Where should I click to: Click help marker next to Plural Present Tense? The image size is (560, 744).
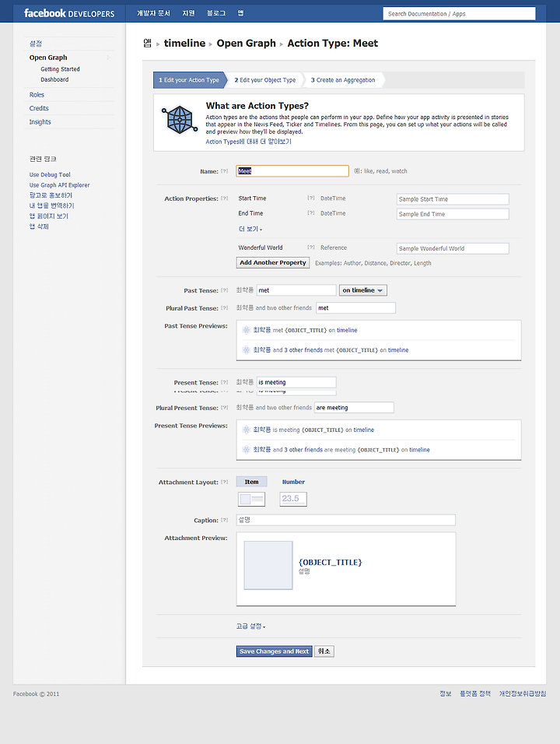click(x=225, y=408)
